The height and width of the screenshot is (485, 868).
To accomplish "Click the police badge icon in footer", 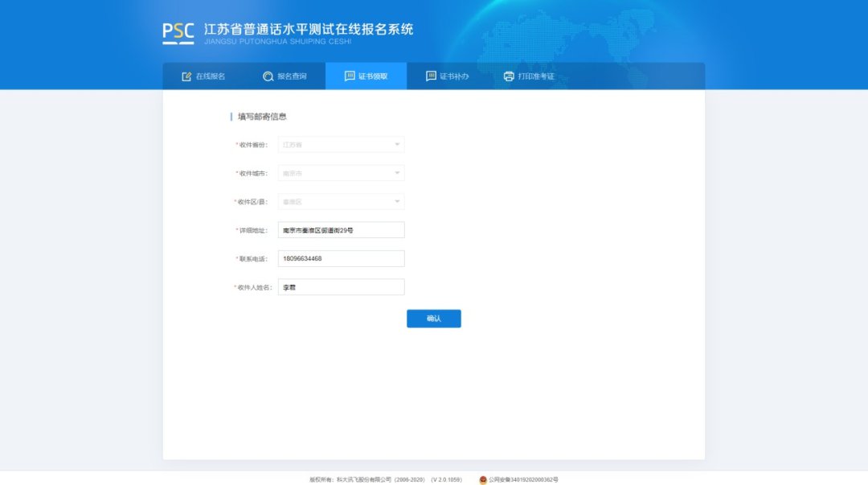I will click(482, 479).
